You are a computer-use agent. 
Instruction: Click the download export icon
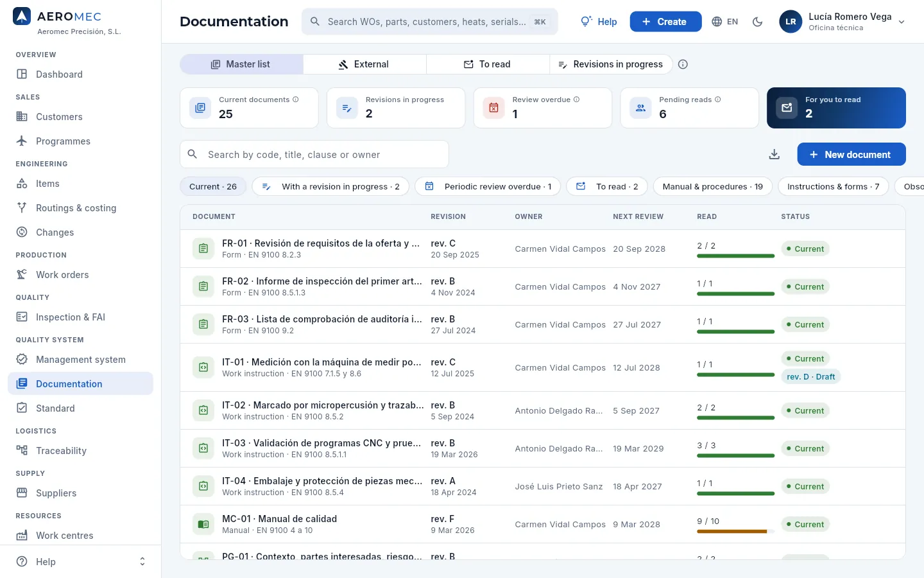coord(774,154)
